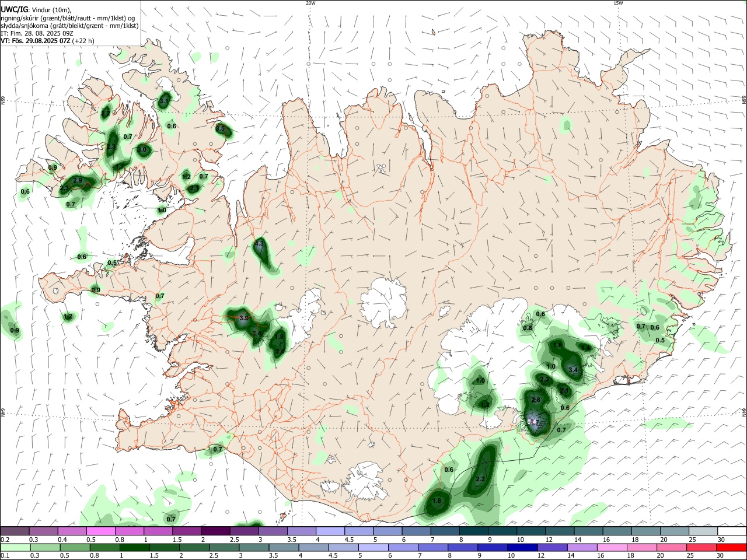Click the 4.3 precipitation value on the map
Screen dimensions: 747x560
(x=260, y=243)
